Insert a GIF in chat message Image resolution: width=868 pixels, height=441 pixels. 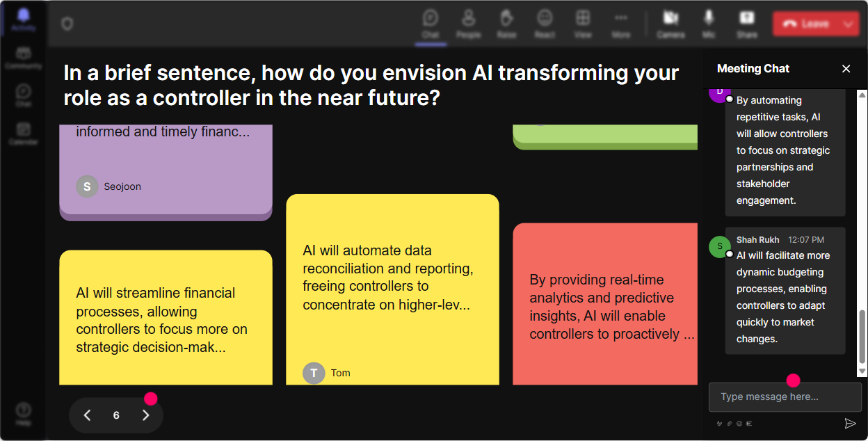tap(749, 423)
